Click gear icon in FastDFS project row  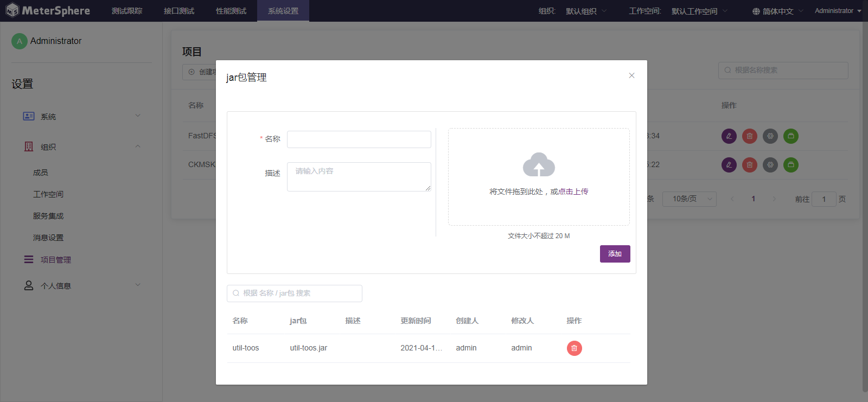(770, 136)
